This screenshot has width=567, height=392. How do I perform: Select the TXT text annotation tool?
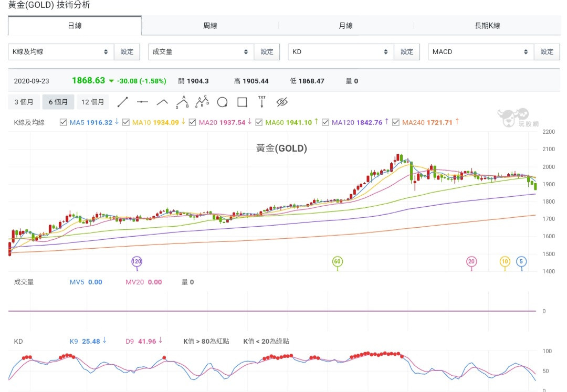click(262, 101)
